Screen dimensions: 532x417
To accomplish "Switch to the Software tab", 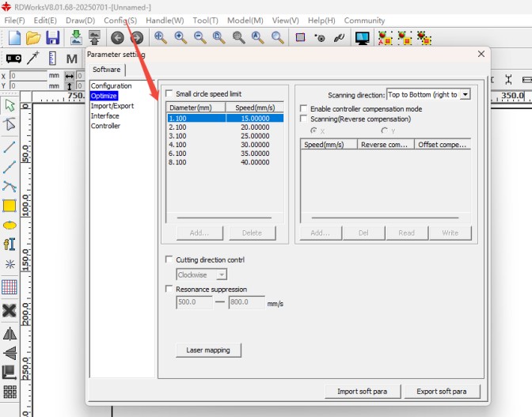I will click(x=107, y=70).
